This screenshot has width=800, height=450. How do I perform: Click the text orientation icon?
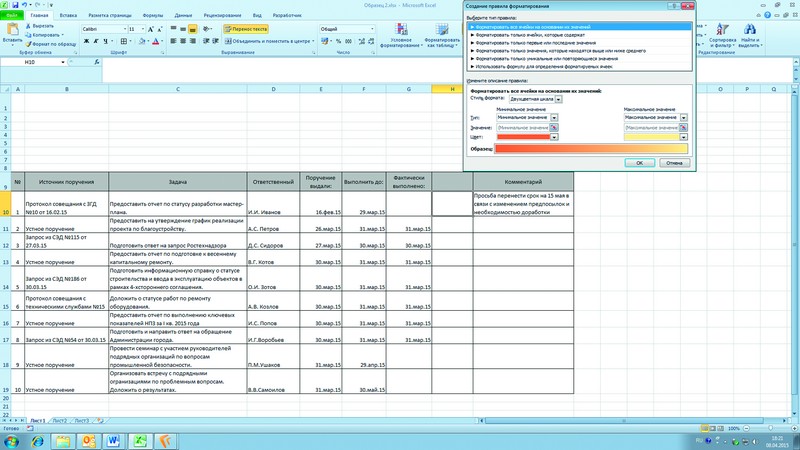(x=206, y=29)
